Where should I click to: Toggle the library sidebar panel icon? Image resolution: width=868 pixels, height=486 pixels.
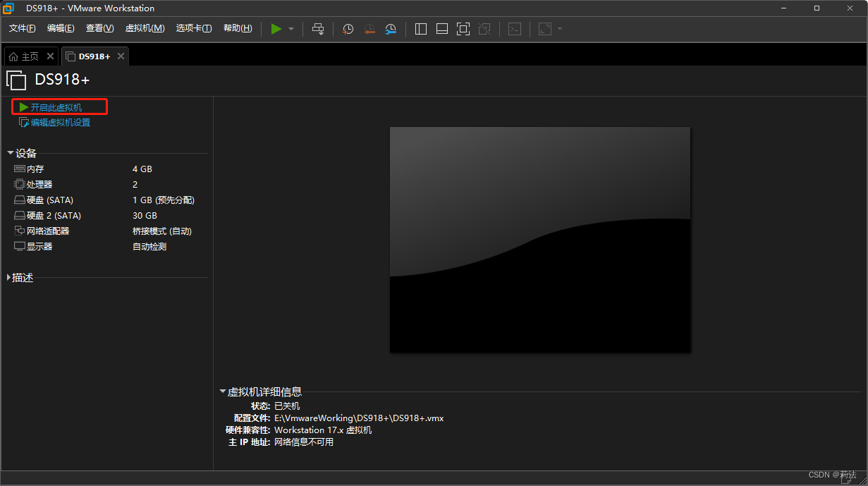tap(421, 29)
